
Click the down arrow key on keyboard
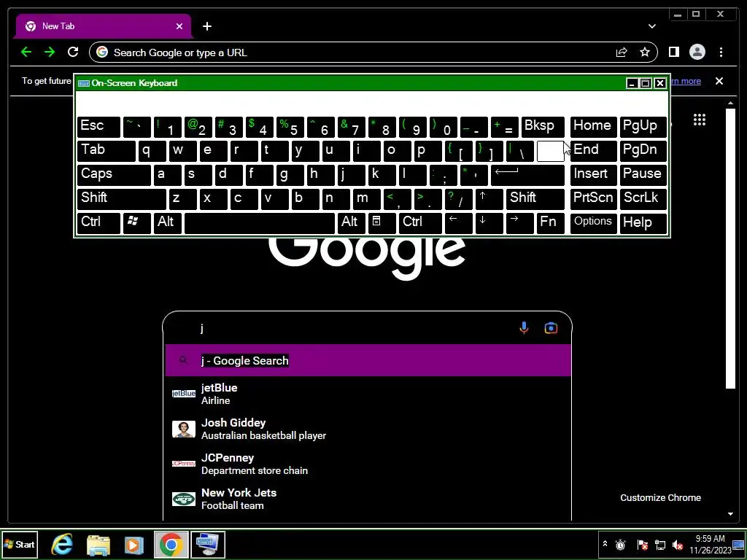pyautogui.click(x=489, y=222)
